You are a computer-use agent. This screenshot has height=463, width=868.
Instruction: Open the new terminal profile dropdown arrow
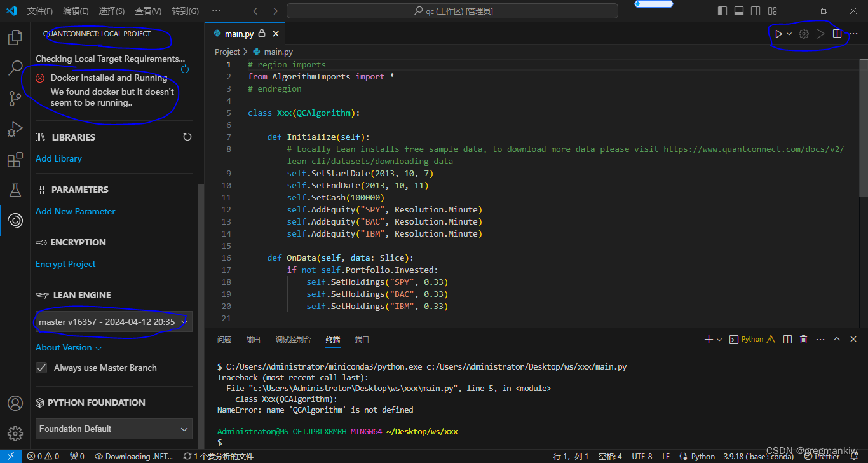pos(719,340)
